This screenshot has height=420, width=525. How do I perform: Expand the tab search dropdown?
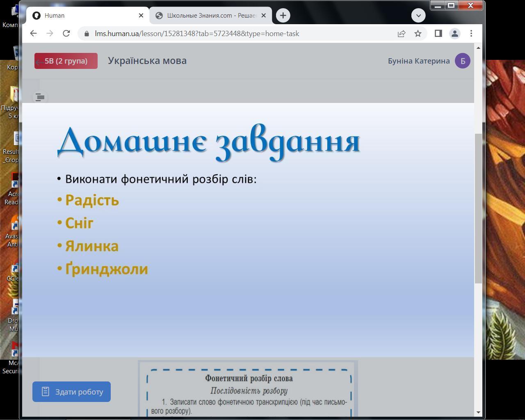418,16
